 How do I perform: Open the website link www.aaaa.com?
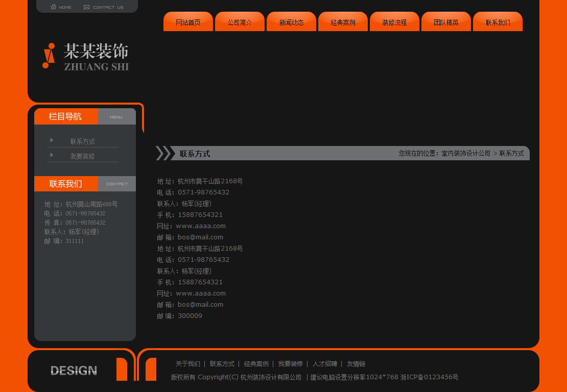202,226
